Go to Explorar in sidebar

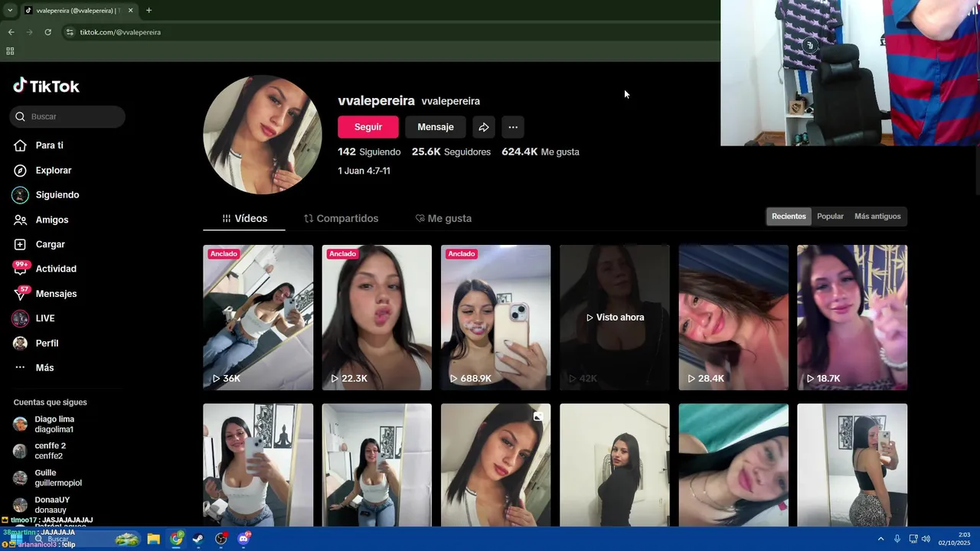click(42, 170)
